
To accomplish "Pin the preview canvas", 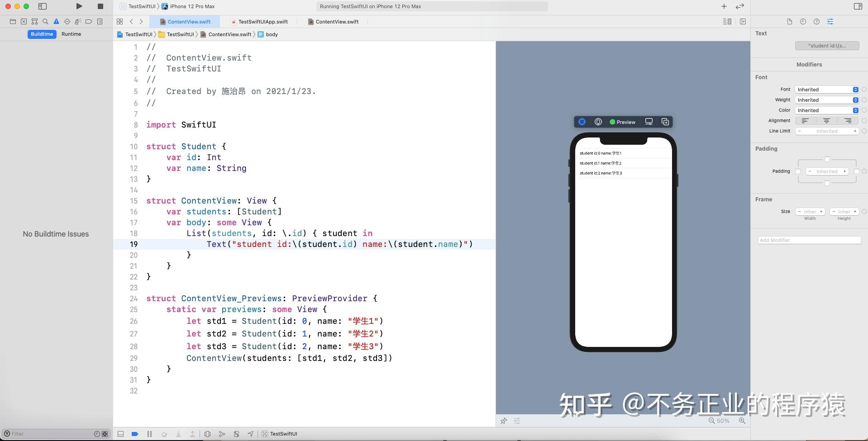I will pyautogui.click(x=504, y=421).
